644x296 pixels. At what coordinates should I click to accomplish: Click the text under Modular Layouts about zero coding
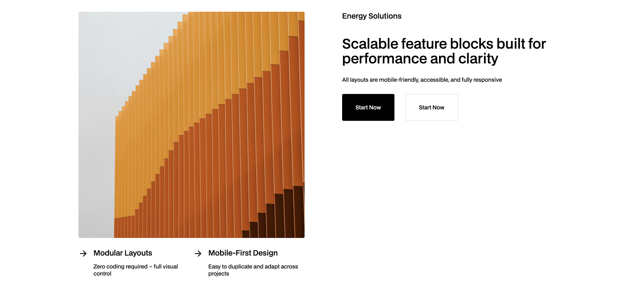coord(136,269)
